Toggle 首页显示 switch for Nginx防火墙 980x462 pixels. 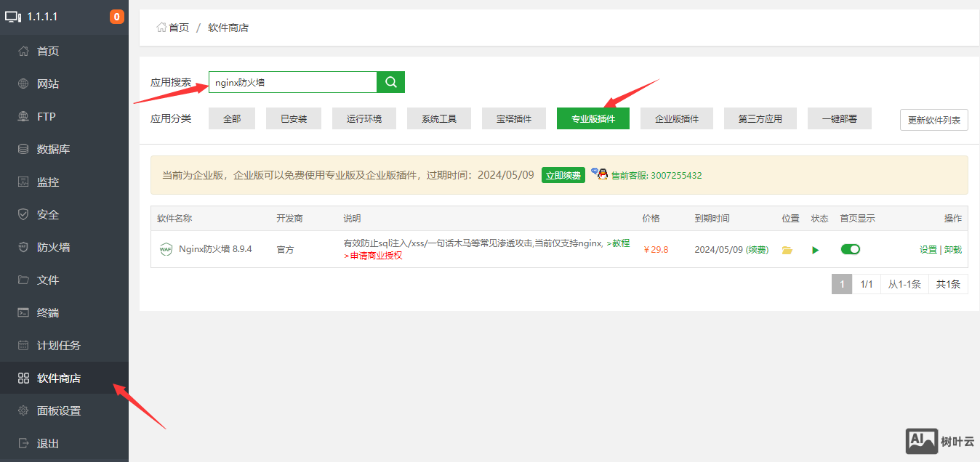[850, 249]
